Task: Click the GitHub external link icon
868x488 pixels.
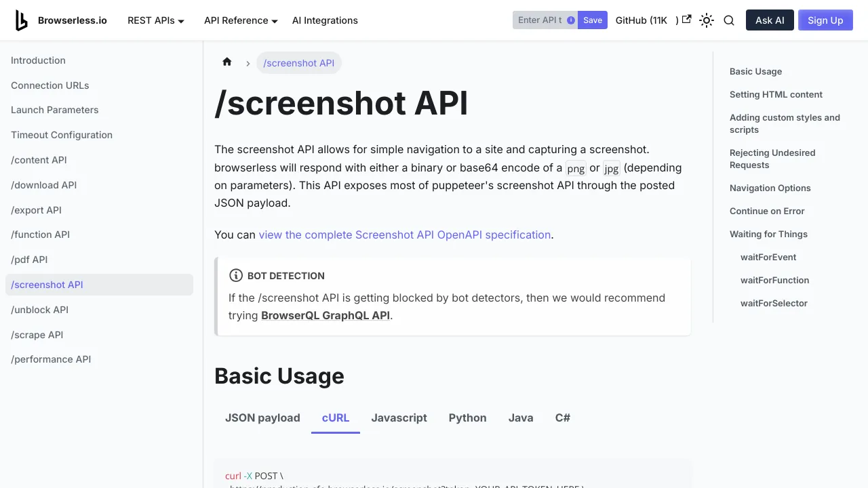Action: pyautogui.click(x=686, y=20)
